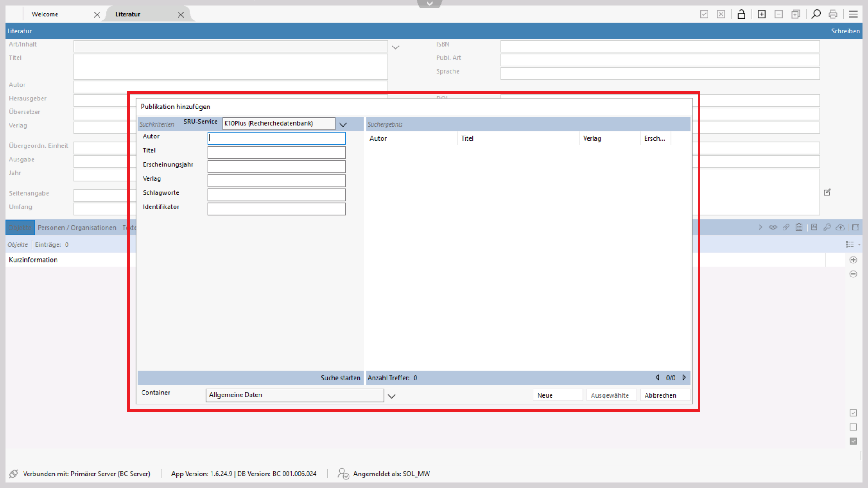Expand the Art/Inhalt dropdown arrow

(x=396, y=47)
